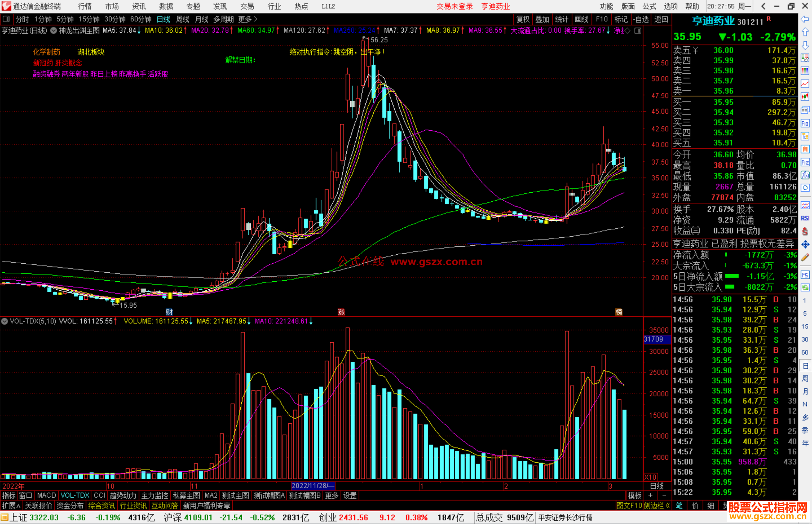Click the blue four-way move arrows icon

click(805, 245)
